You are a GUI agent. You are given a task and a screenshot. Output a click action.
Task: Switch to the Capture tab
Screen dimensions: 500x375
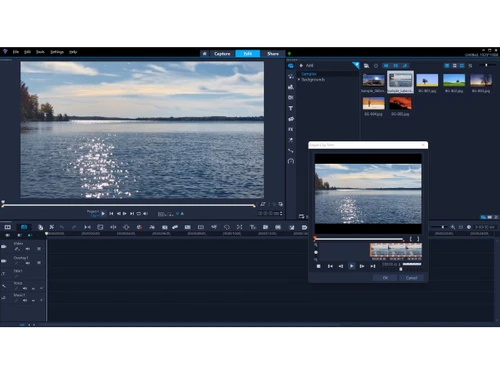[x=222, y=54]
